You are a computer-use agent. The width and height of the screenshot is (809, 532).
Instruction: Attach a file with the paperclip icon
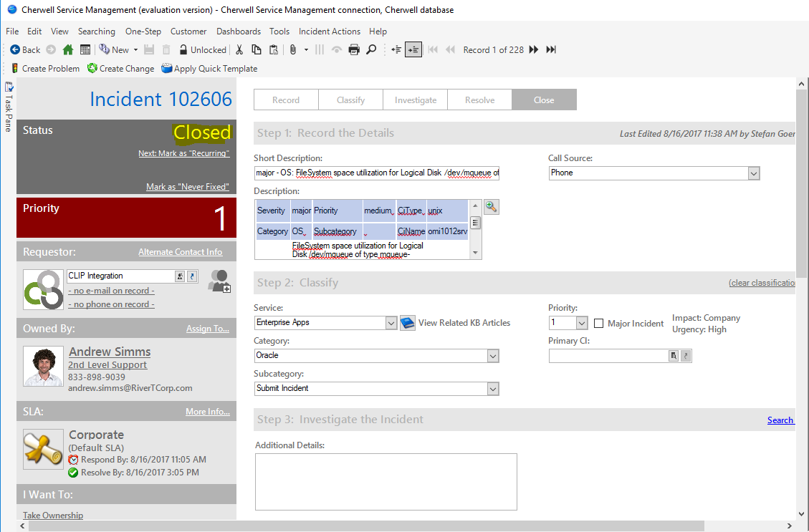tap(292, 50)
